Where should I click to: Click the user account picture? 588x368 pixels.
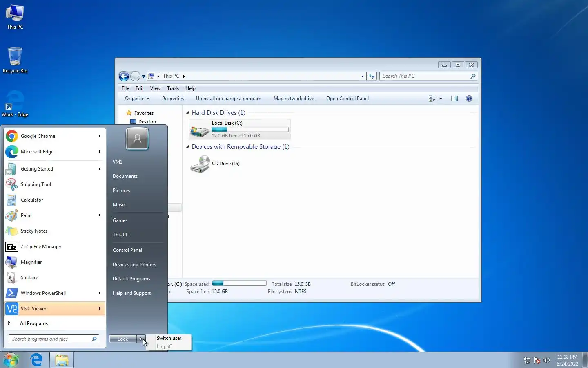pos(137,139)
